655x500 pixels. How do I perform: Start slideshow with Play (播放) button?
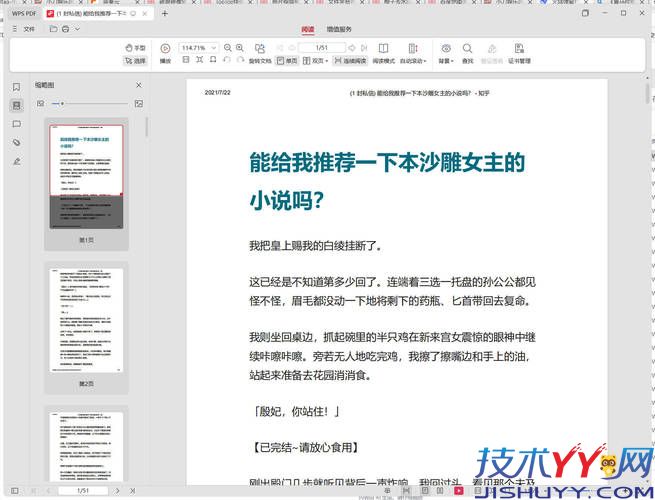pos(165,53)
